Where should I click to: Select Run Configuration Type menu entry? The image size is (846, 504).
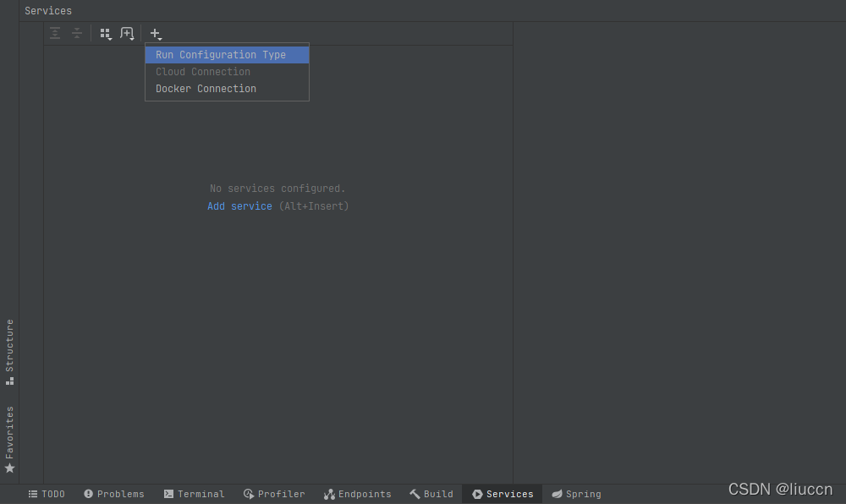coord(227,55)
